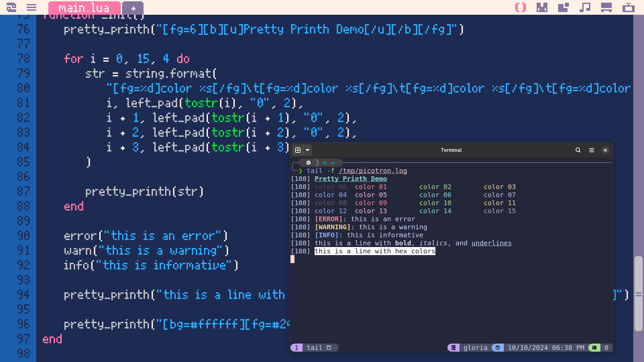644x362 pixels.
Task: Click the zoom-pane square icon after 'tail'
Action: (x=329, y=348)
